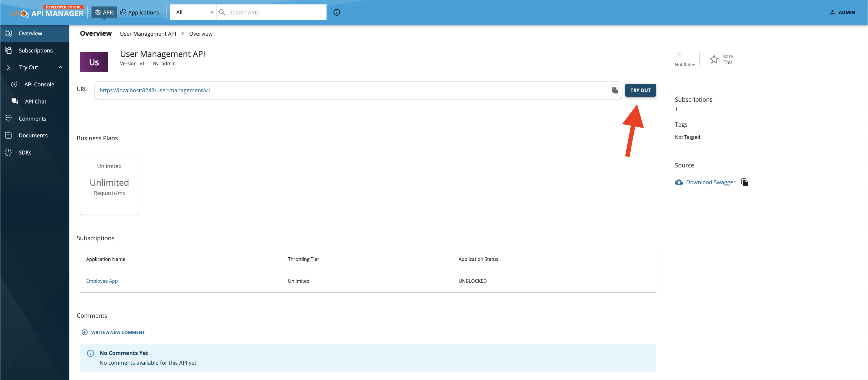Collapse the Try Out sidebar section
This screenshot has width=868, height=380.
60,67
